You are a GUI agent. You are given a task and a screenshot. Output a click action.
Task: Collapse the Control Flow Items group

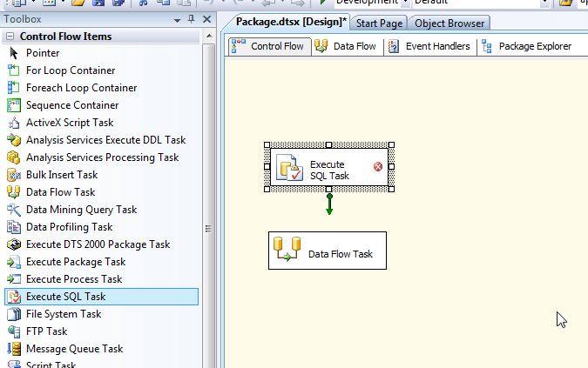coord(10,37)
